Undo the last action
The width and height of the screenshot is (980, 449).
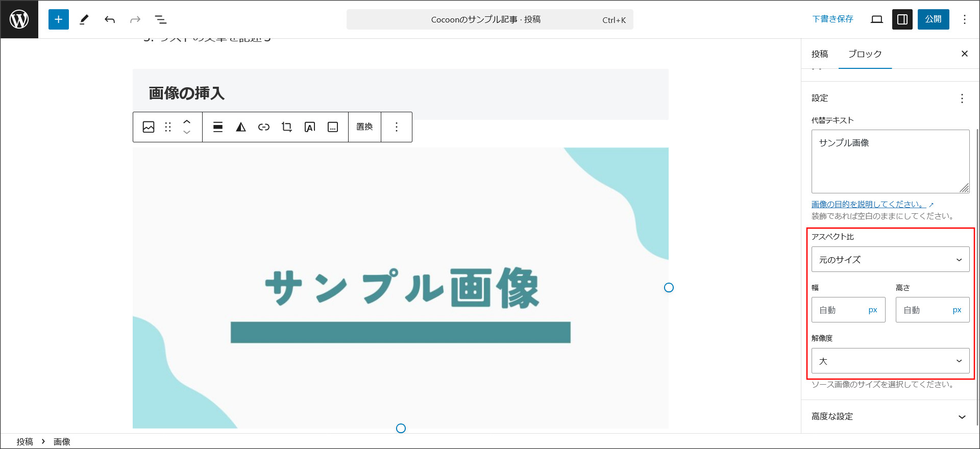110,19
